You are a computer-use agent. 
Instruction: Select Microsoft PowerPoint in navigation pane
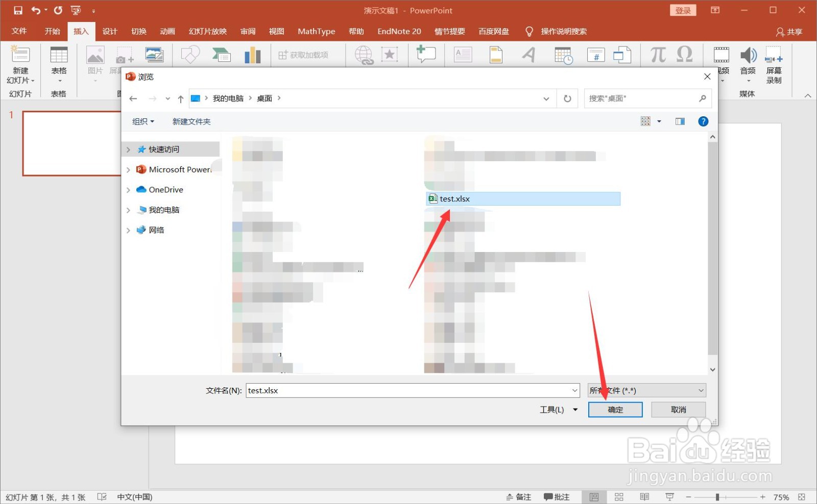click(x=174, y=169)
